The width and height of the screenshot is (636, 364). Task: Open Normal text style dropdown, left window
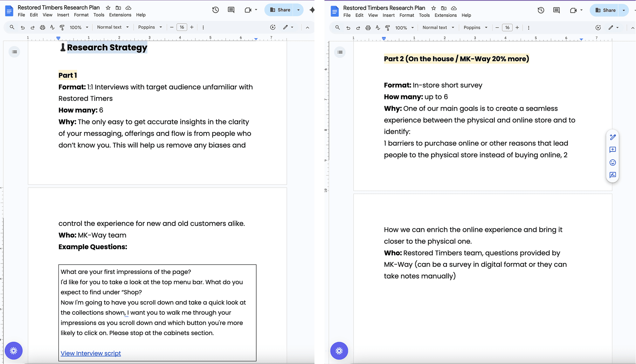pos(113,27)
